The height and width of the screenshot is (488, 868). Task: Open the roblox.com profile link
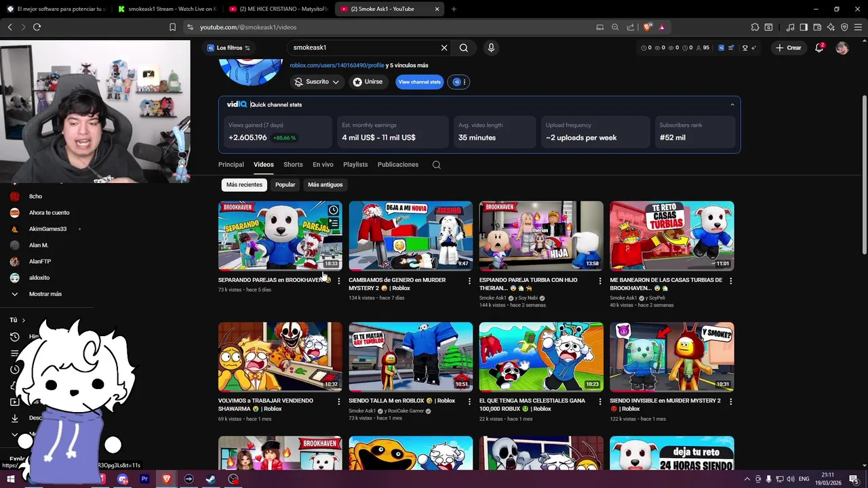[x=337, y=65]
